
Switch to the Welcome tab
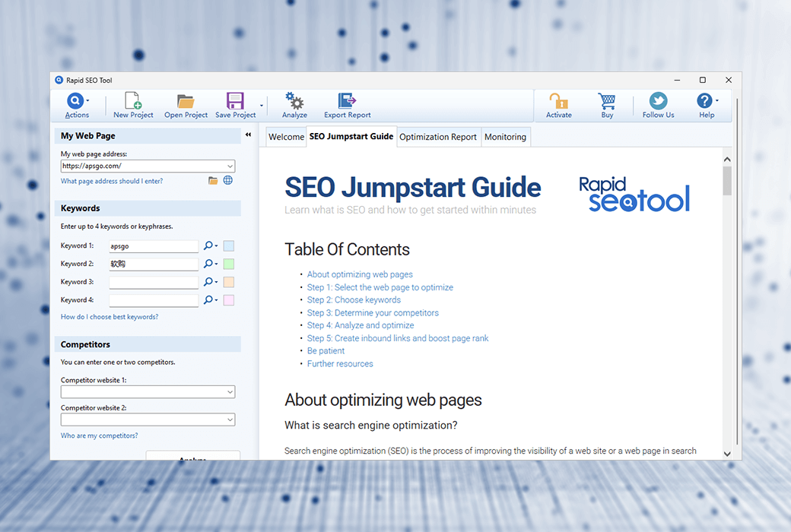[x=286, y=137]
